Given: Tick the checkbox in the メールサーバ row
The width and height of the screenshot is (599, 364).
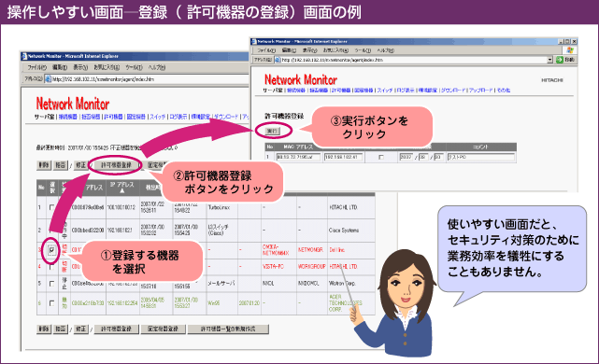Looking at the screenshot, I should pos(51,284).
